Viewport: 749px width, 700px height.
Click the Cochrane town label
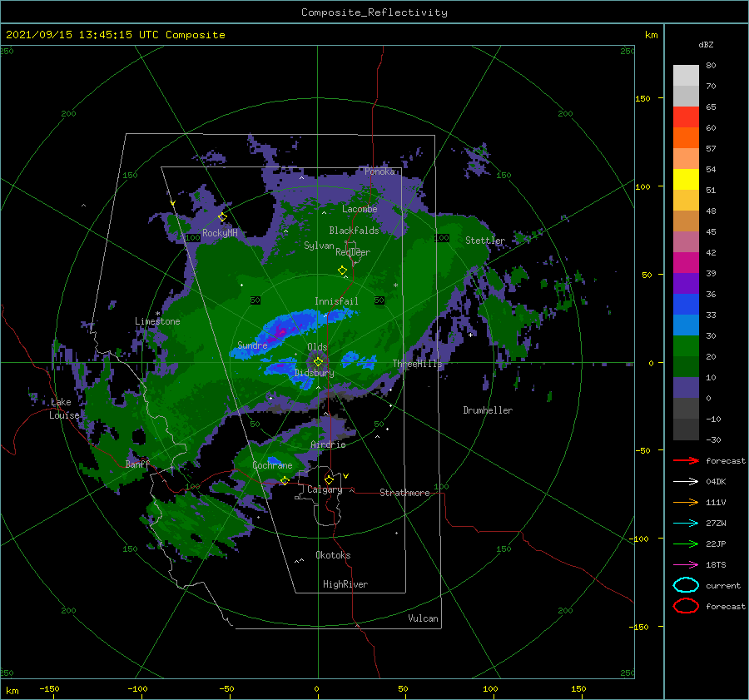[x=272, y=465]
